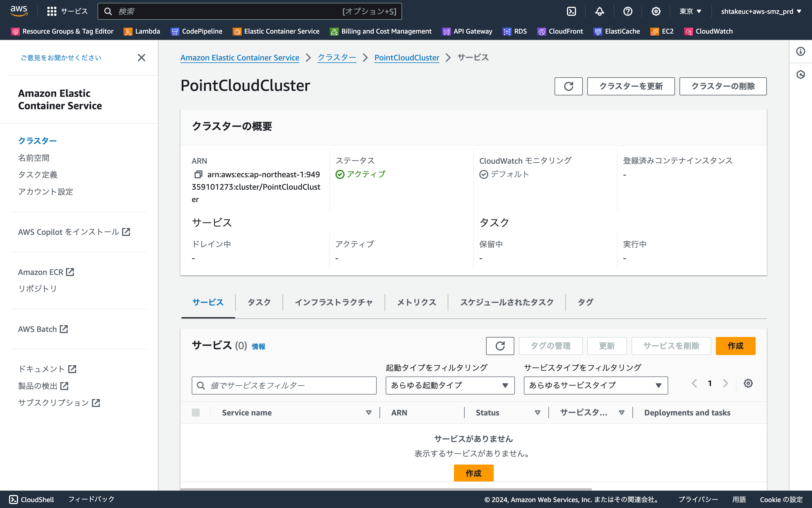Open the クラスター breadcrumb link

tap(337, 58)
